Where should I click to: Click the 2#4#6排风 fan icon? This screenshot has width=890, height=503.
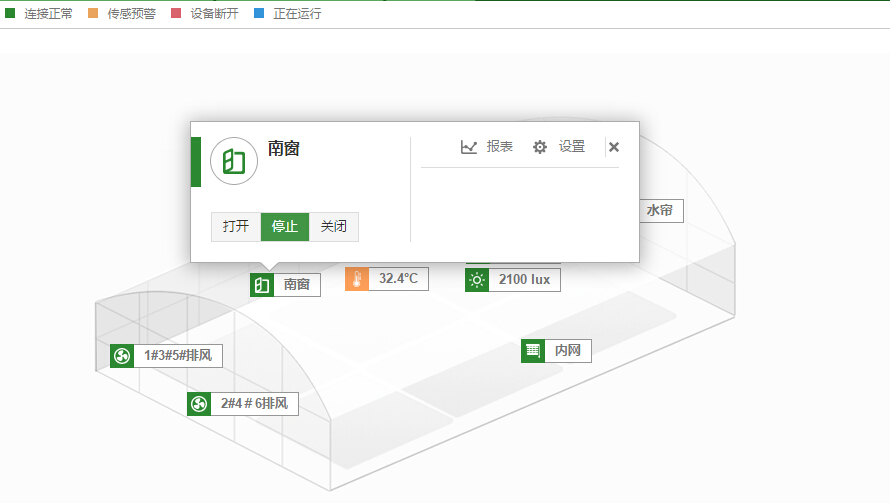click(198, 404)
